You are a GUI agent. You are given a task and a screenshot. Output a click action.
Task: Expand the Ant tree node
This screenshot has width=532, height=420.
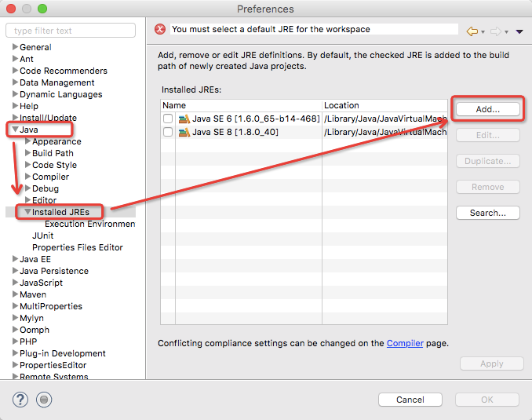pyautogui.click(x=15, y=58)
